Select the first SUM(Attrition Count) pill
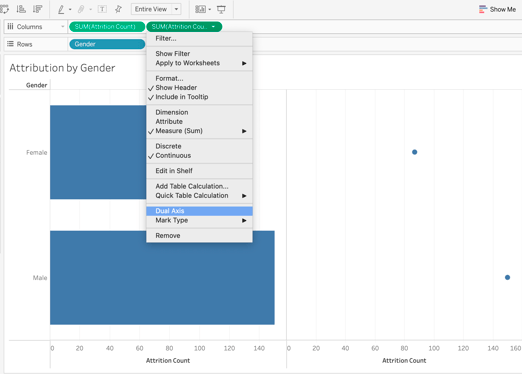The width and height of the screenshot is (522, 374). tap(107, 27)
